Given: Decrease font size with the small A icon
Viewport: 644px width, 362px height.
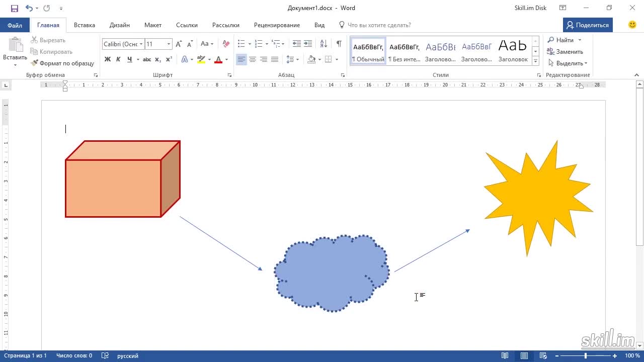Looking at the screenshot, I should click(189, 44).
